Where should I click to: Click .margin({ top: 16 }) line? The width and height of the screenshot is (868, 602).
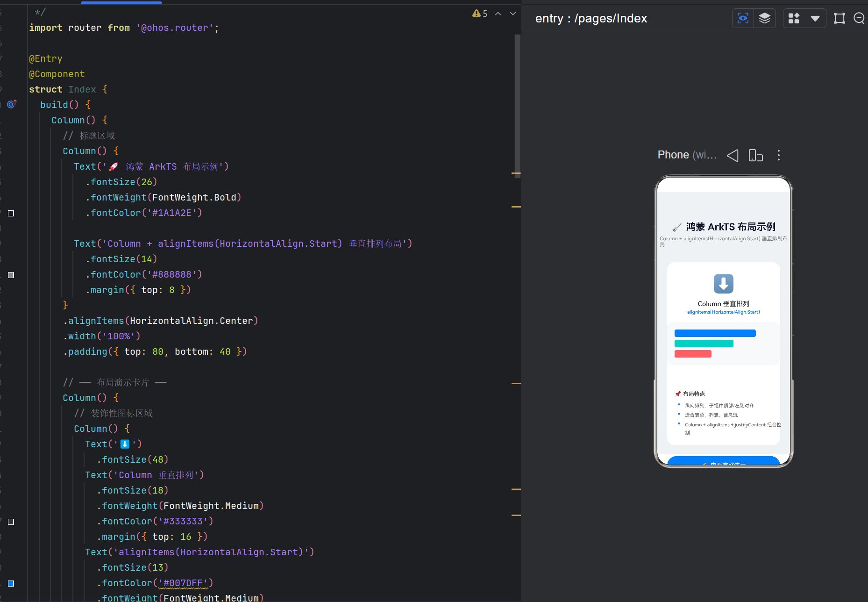[152, 537]
